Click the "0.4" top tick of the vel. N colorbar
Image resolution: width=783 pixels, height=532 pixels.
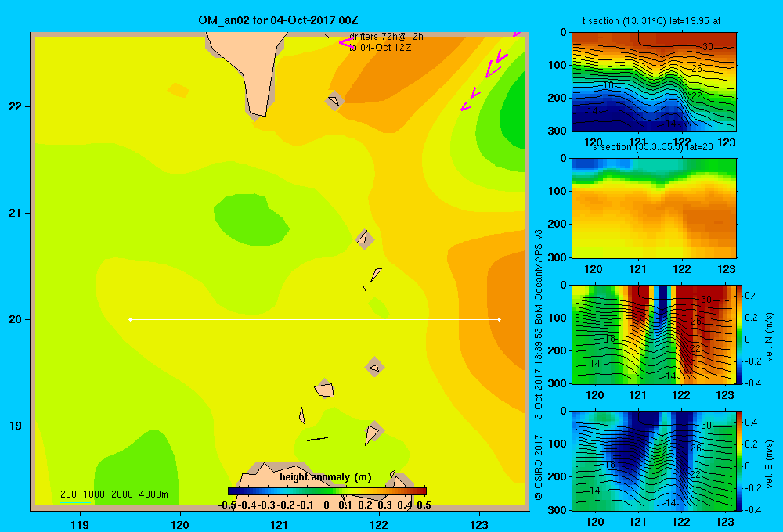(x=751, y=296)
